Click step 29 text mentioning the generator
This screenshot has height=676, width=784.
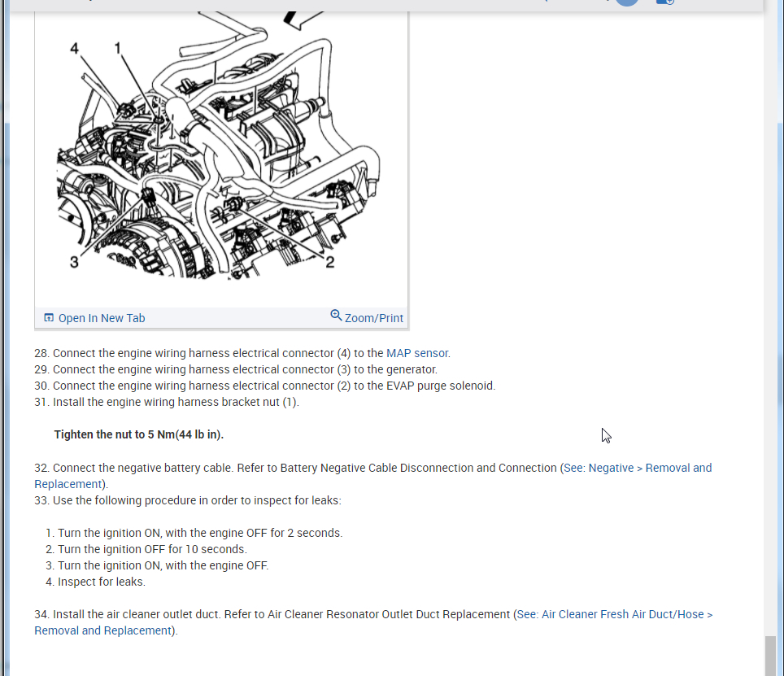(236, 369)
